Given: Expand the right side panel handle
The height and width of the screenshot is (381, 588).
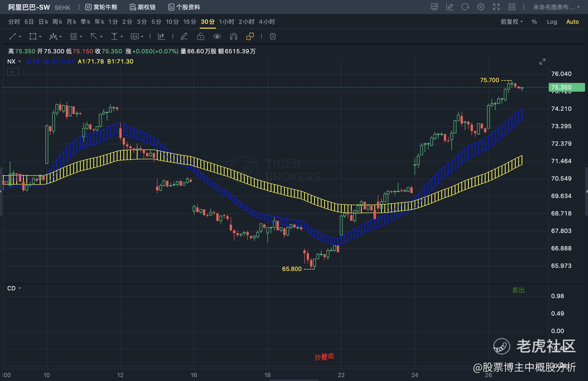Looking at the screenshot, I should tap(587, 191).
